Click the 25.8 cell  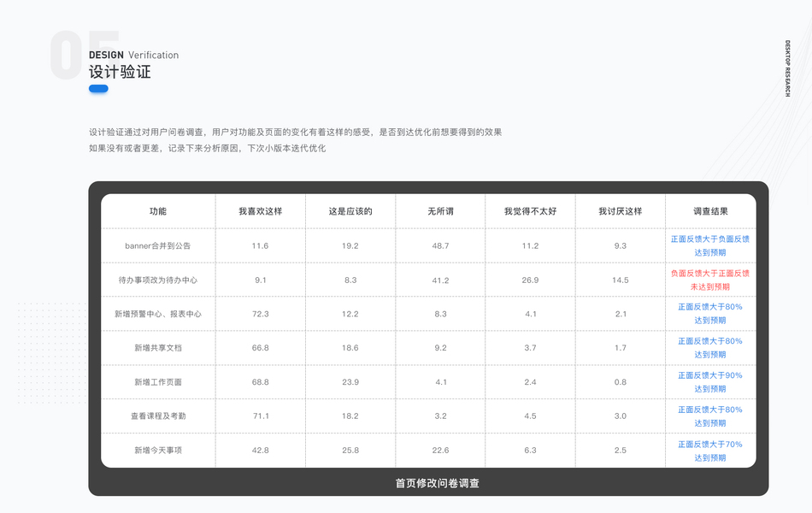(x=350, y=451)
